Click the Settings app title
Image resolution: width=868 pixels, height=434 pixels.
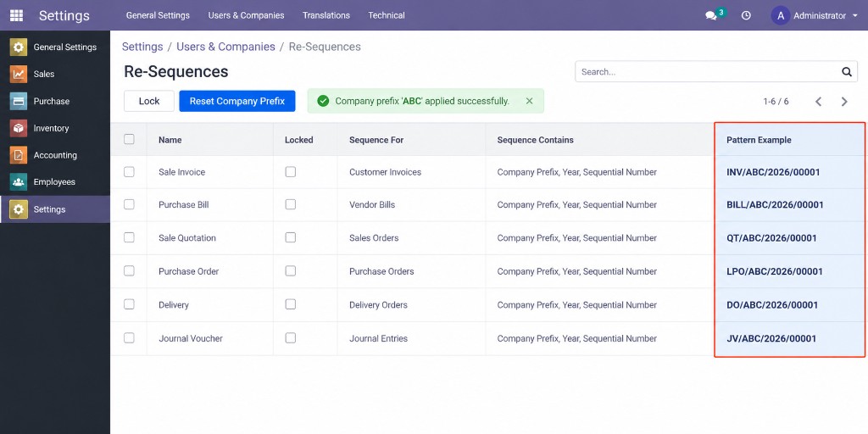pos(64,15)
